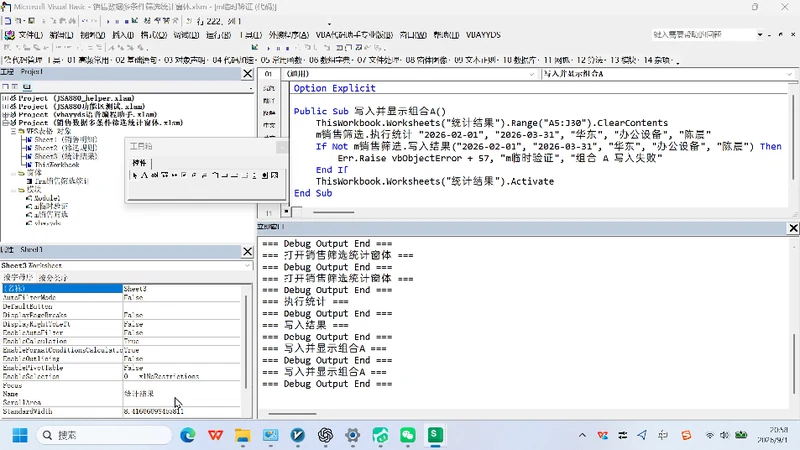The image size is (800, 450).
Task: Select the SpinButton control in toolbox
Action: (254, 175)
